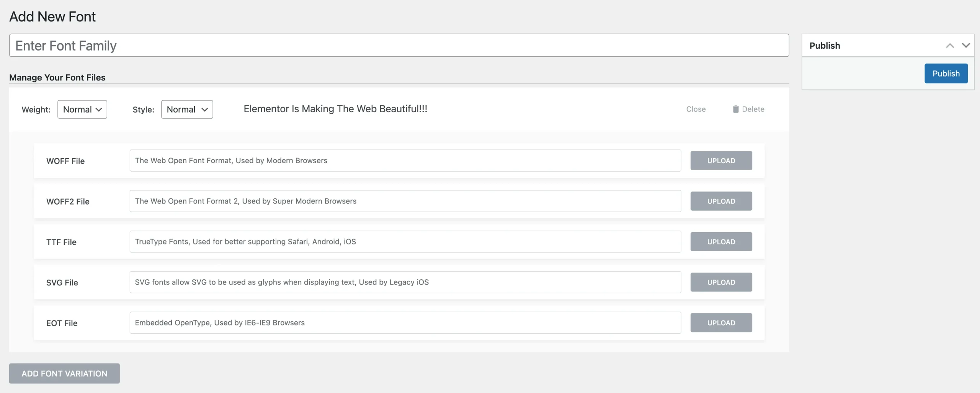The height and width of the screenshot is (393, 980).
Task: Upload an SVG font file
Action: click(x=721, y=282)
